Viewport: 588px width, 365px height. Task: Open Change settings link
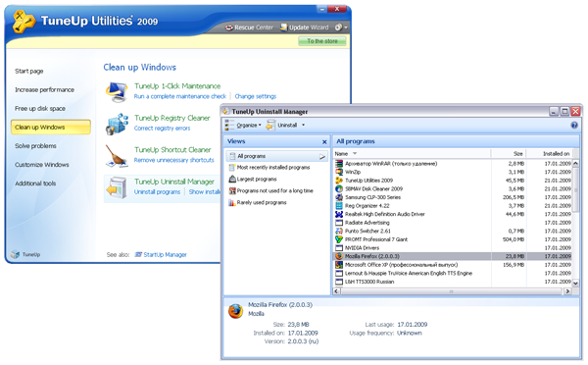tap(256, 96)
